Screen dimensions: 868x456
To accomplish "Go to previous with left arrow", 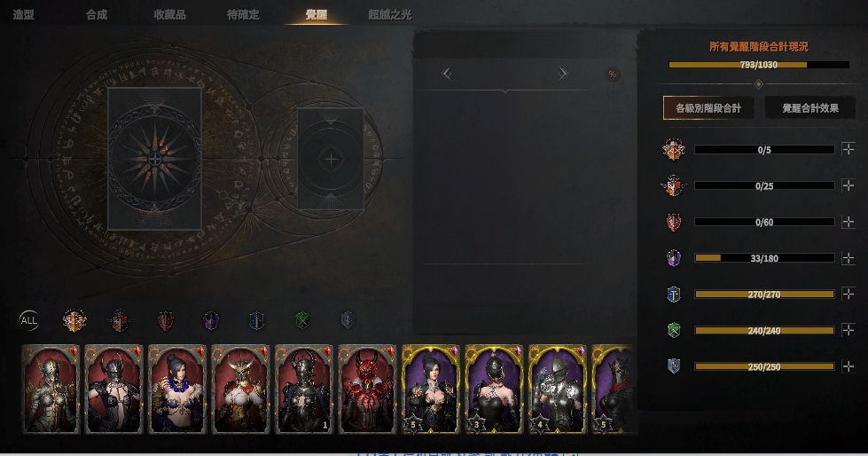I will click(x=447, y=73).
